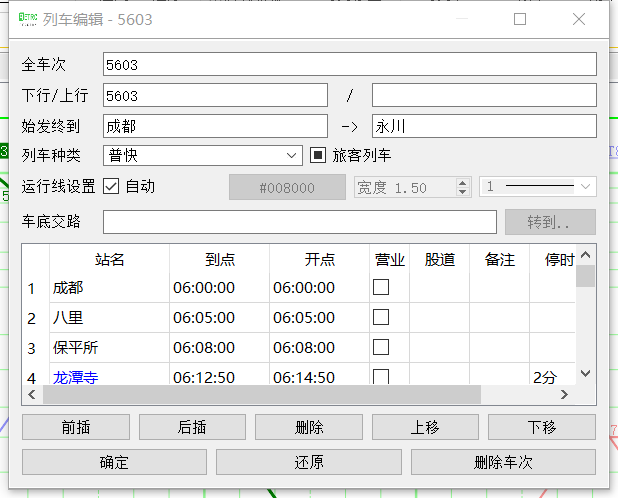Click the horizontal scrollbar thumb
The image size is (618, 498).
click(262, 394)
